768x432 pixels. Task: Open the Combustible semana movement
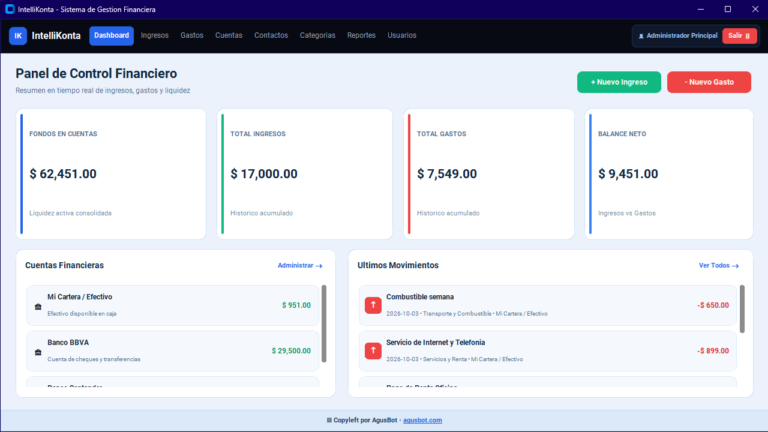(x=548, y=305)
